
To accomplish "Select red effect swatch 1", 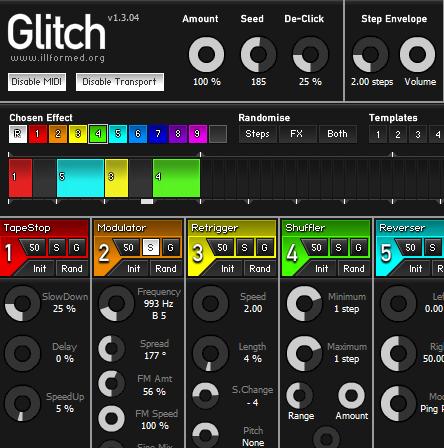I will [x=38, y=134].
